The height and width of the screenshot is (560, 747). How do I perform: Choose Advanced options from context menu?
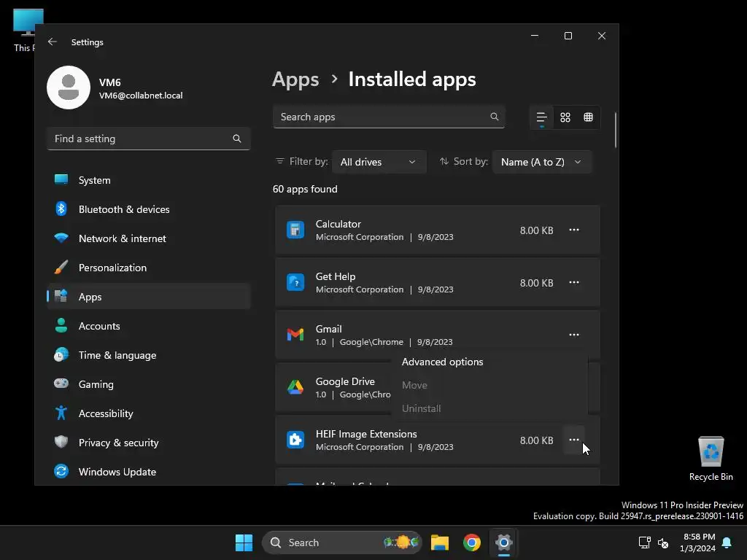pos(489,362)
